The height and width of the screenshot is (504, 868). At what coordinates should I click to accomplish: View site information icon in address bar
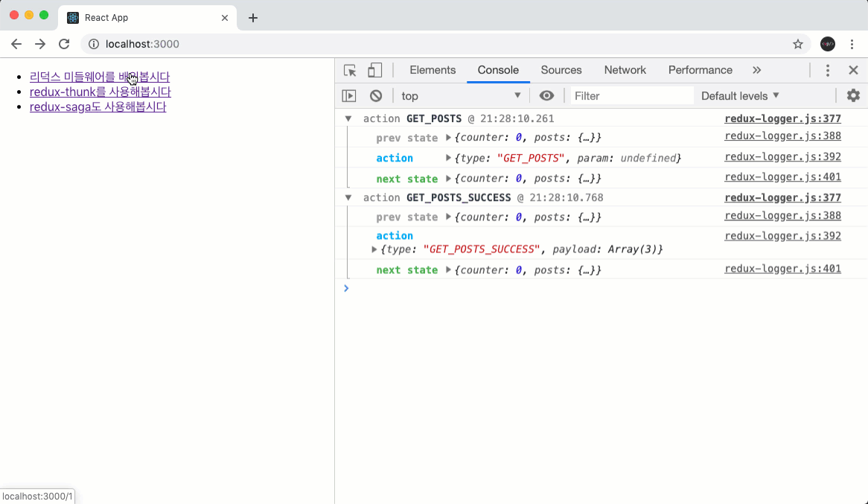tap(94, 44)
